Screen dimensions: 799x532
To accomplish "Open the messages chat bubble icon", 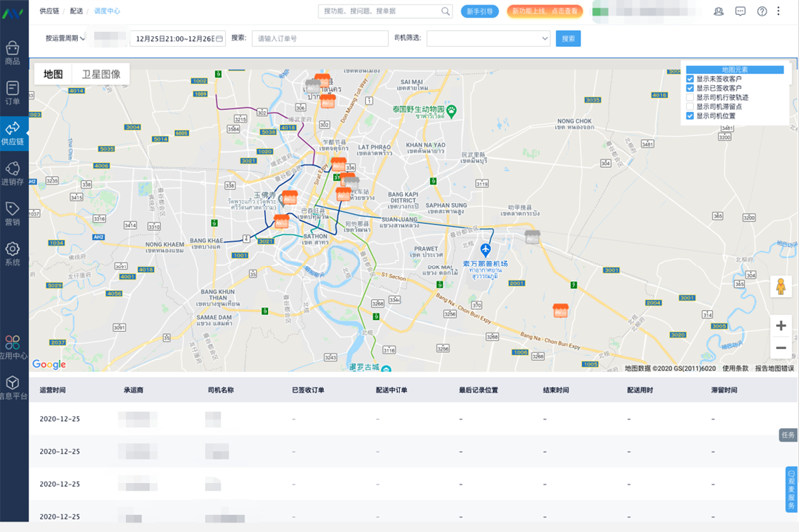I will tap(740, 11).
